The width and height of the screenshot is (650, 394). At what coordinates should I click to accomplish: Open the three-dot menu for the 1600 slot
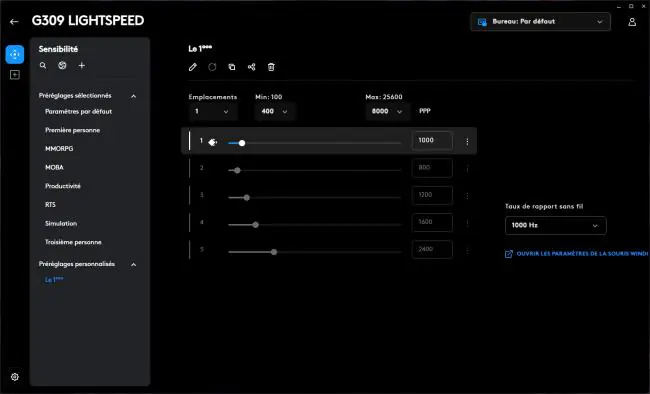pyautogui.click(x=467, y=223)
